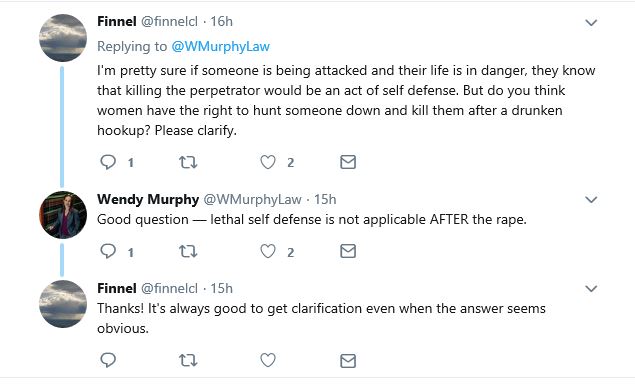Retweet Finnel's self defense question tweet

coord(188,162)
